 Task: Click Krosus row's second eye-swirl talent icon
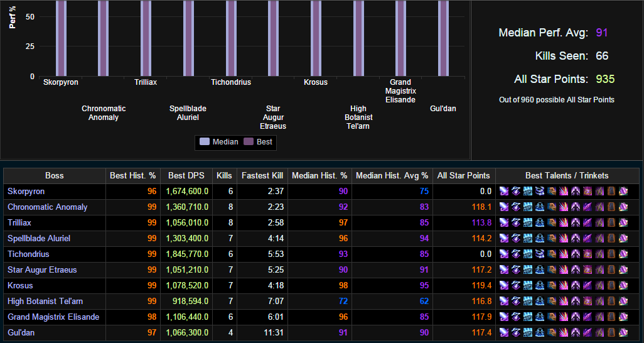[516, 285]
